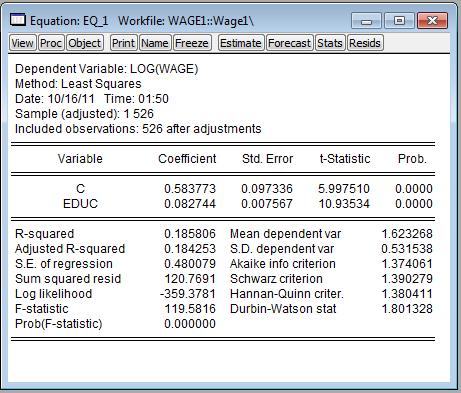Close the EQ_1 equation window

tap(432, 21)
